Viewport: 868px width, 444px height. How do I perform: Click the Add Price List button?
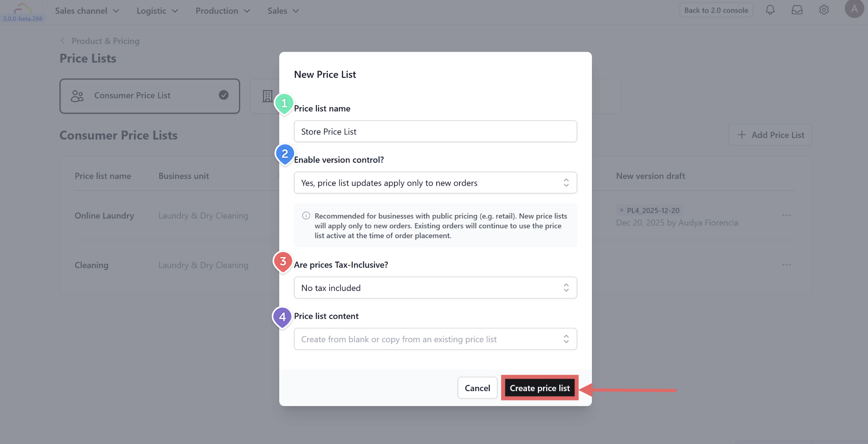click(769, 135)
